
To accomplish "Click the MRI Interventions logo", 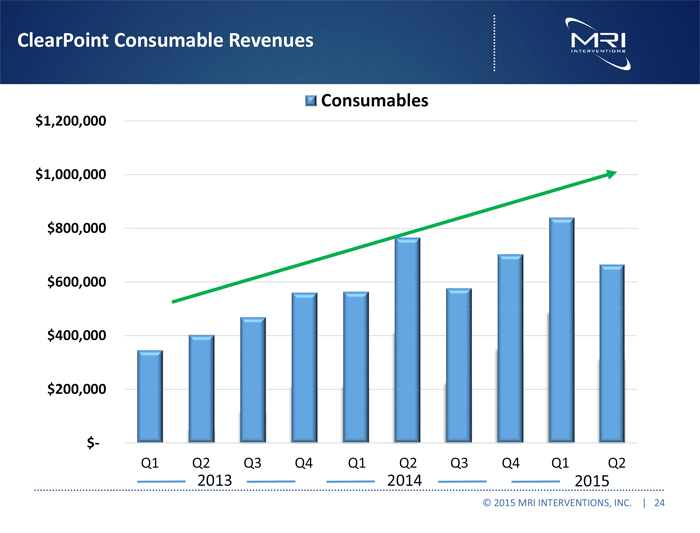I will tap(598, 40).
